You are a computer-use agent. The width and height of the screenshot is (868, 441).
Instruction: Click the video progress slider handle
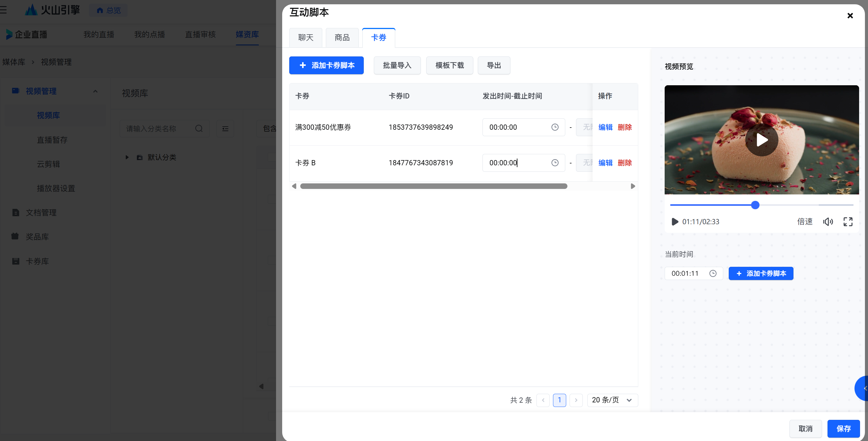coord(755,205)
